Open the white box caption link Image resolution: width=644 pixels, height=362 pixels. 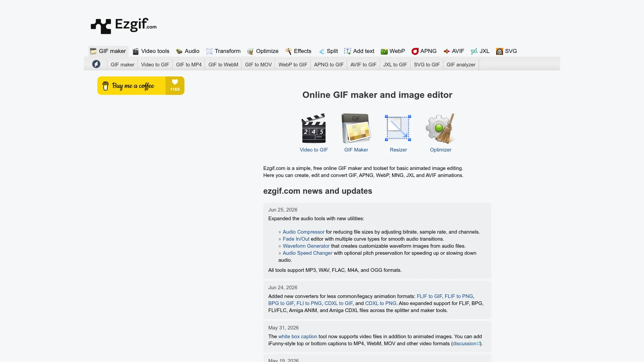pyautogui.click(x=298, y=337)
